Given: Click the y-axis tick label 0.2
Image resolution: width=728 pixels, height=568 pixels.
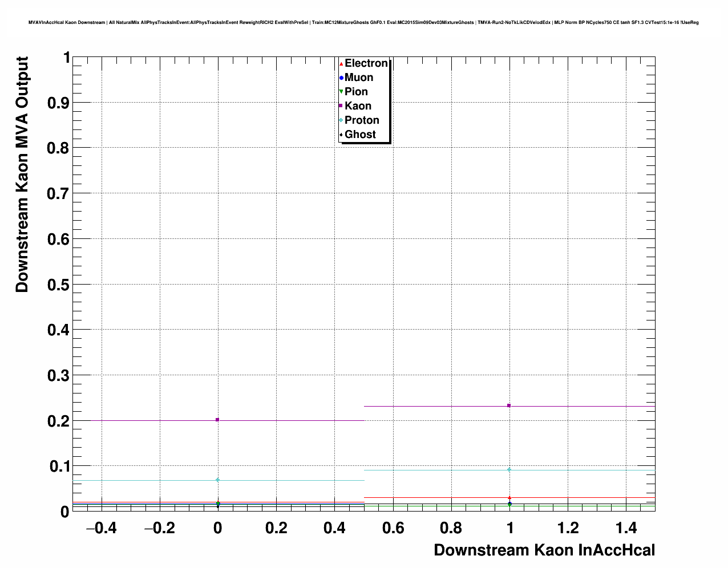Looking at the screenshot, I should click(x=59, y=421).
